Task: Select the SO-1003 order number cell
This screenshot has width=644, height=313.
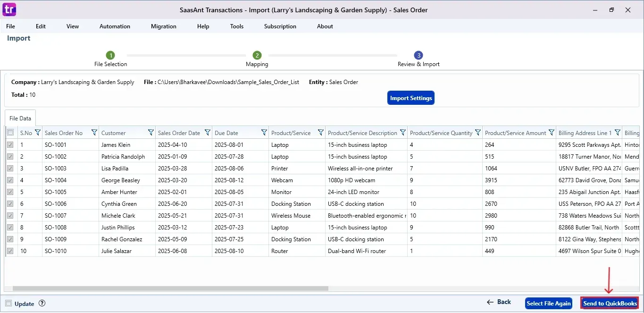Action: pos(70,169)
